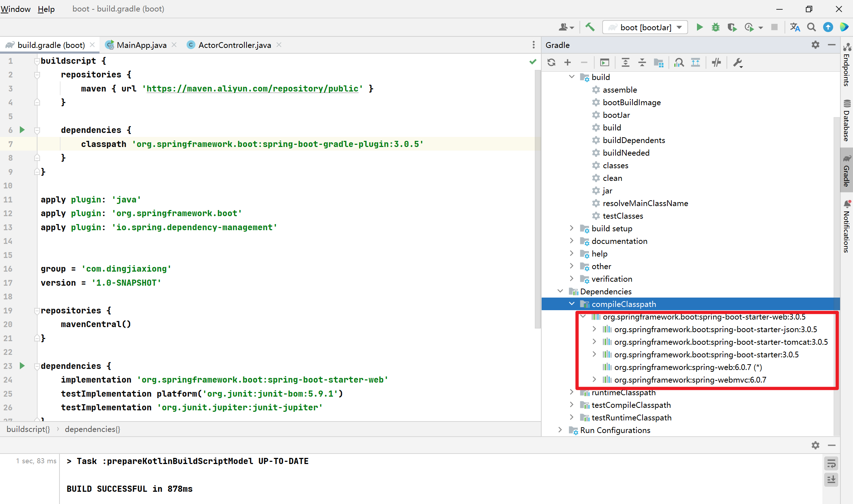The width and height of the screenshot is (853, 504).
Task: Collapse the compileClasspath node
Action: pos(572,304)
